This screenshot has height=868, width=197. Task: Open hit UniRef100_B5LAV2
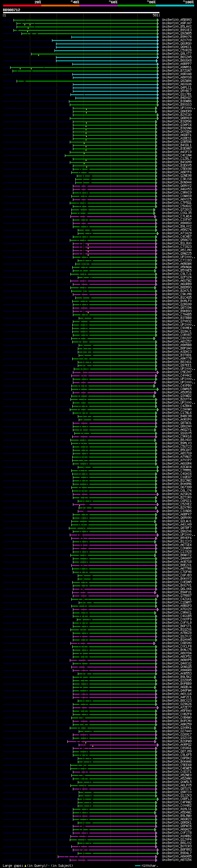(x=177, y=26)
